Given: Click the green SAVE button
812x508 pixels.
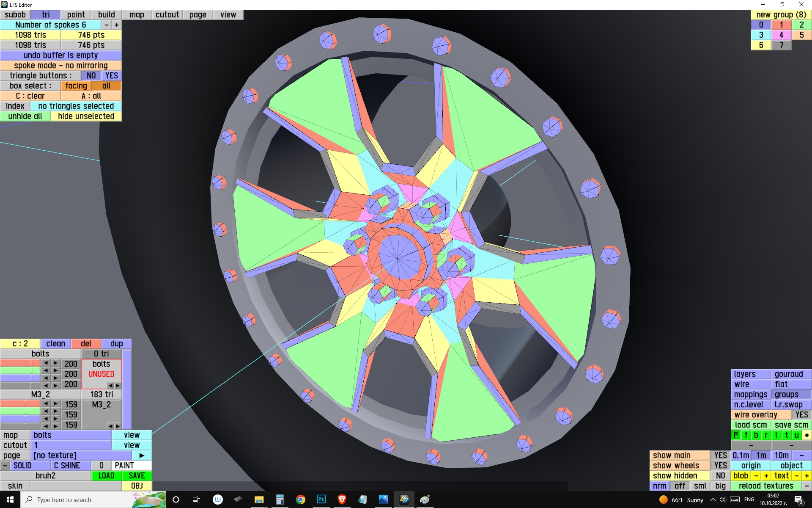Looking at the screenshot, I should click(x=137, y=476).
